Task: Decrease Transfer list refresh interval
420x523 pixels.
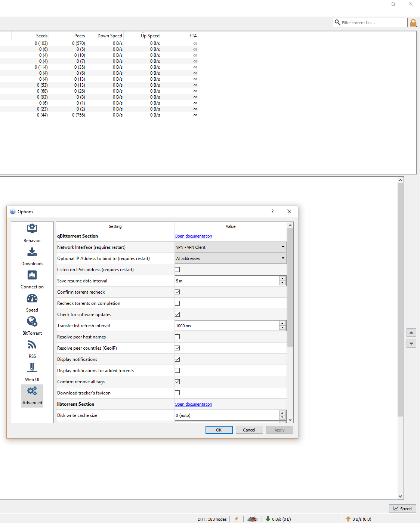Action: [x=282, y=328]
